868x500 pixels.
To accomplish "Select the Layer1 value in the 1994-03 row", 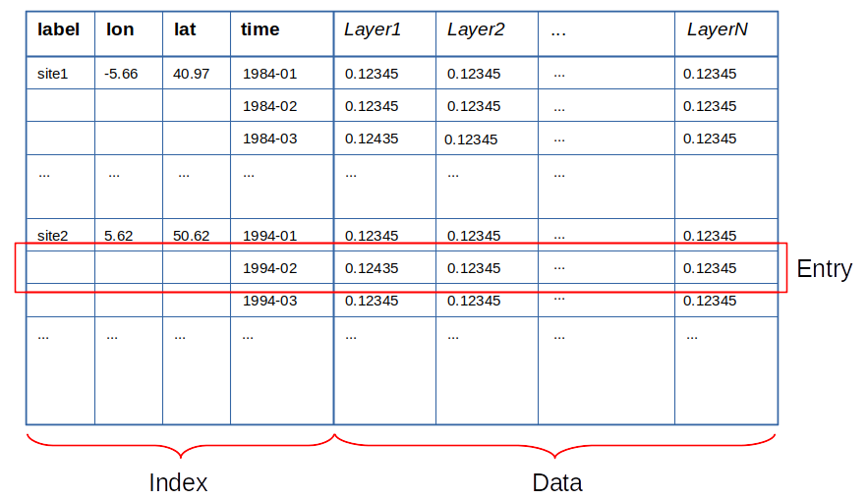I will point(372,301).
